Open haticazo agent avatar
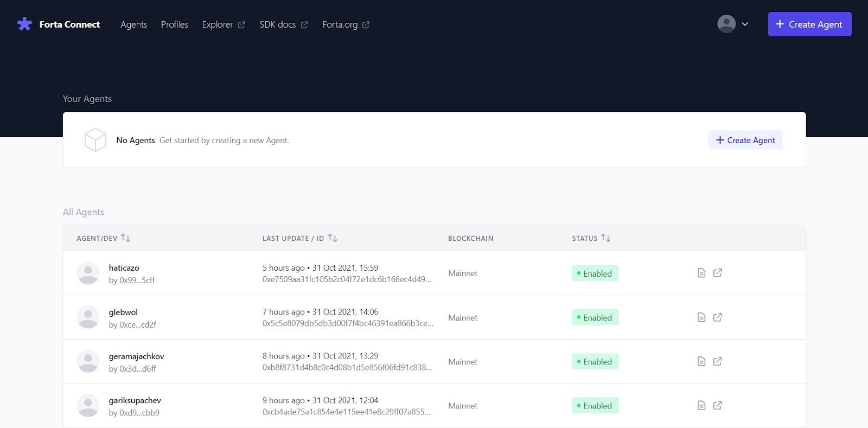Viewport: 868px width, 428px height. 88,273
